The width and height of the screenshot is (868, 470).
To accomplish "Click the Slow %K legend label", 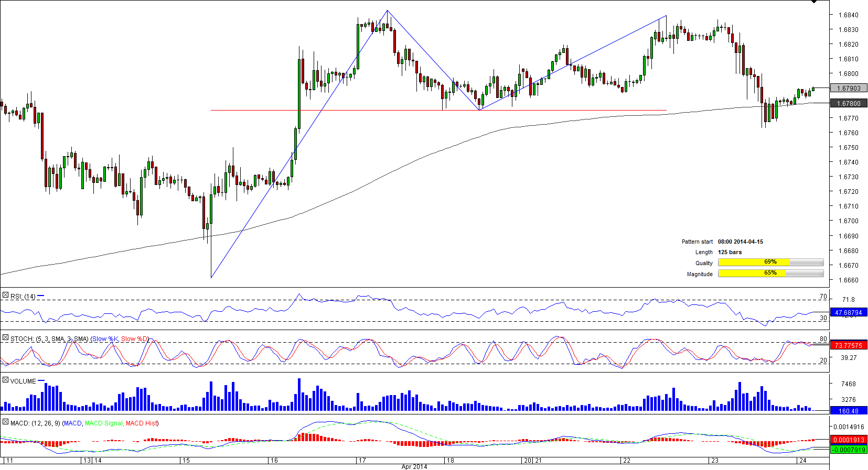I will 105,339.
